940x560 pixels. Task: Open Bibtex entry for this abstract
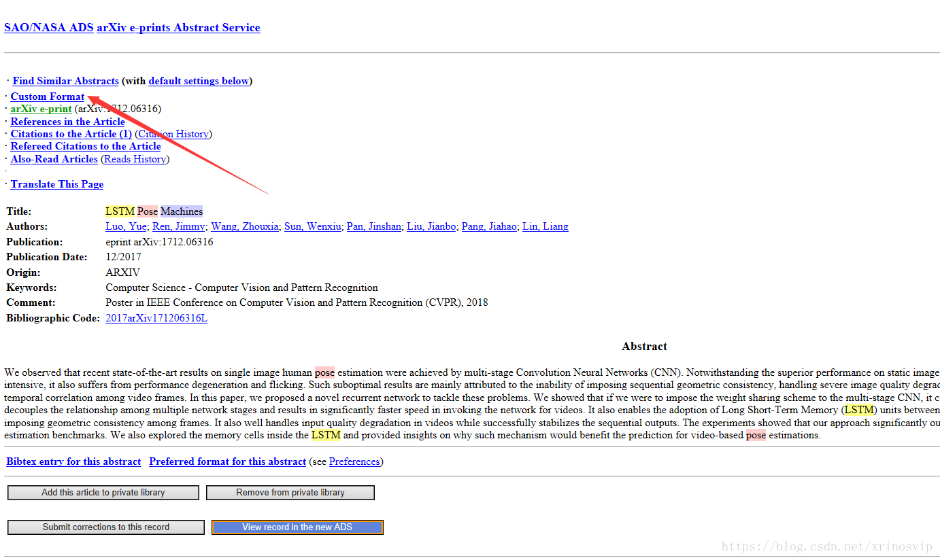(73, 461)
